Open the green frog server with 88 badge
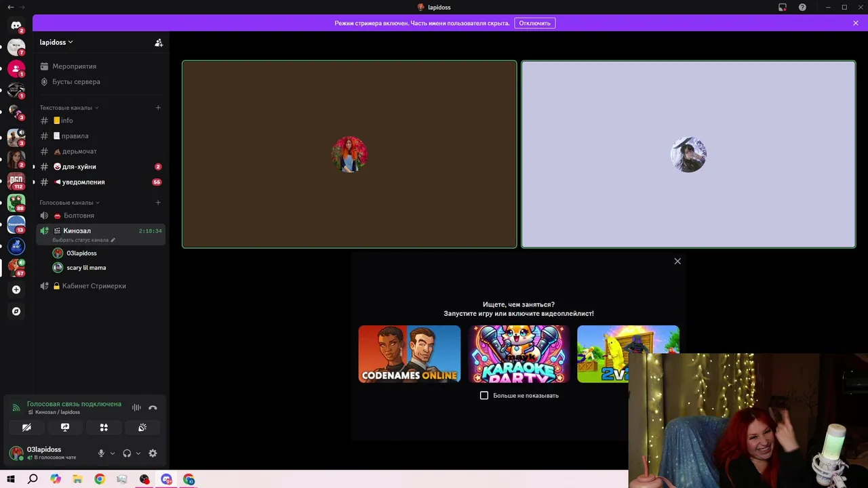This screenshot has width=868, height=488. click(x=16, y=203)
